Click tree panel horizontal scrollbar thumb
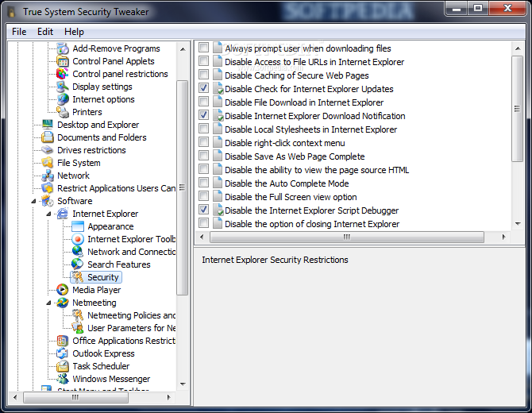532x413 pixels. [x=75, y=397]
